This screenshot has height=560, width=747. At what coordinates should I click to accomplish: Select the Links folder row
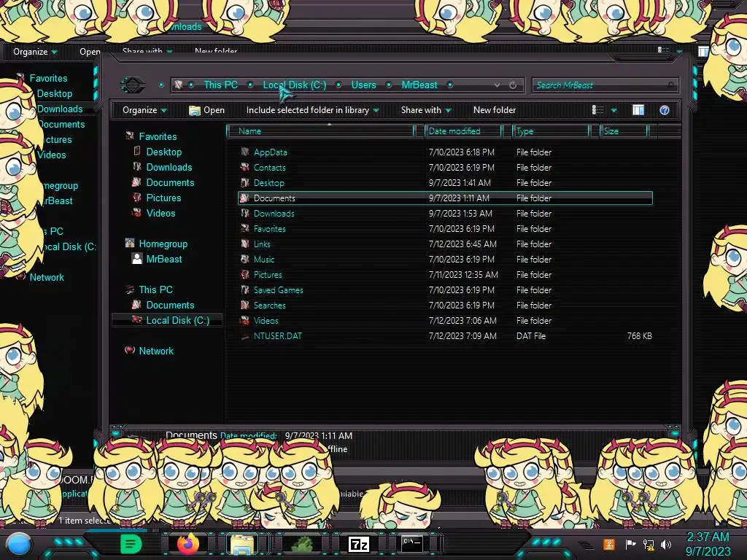pyautogui.click(x=445, y=244)
